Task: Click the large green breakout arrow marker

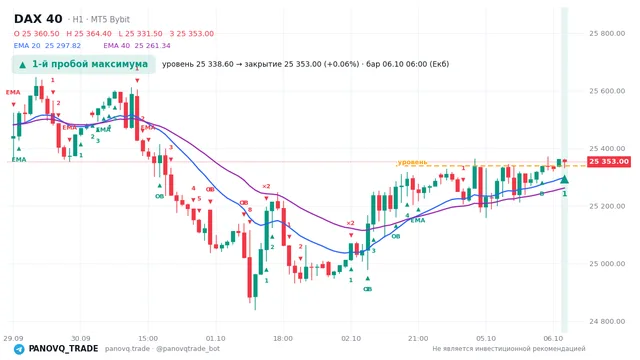Action: point(564,179)
